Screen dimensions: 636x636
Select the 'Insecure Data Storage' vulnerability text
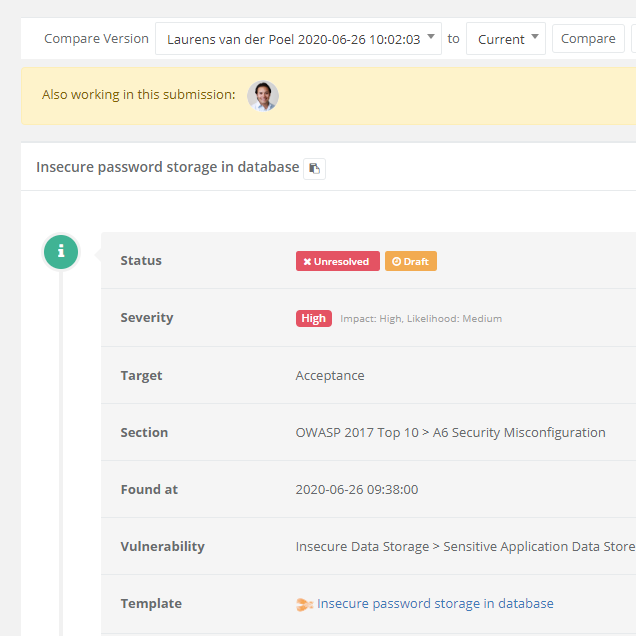coord(362,546)
